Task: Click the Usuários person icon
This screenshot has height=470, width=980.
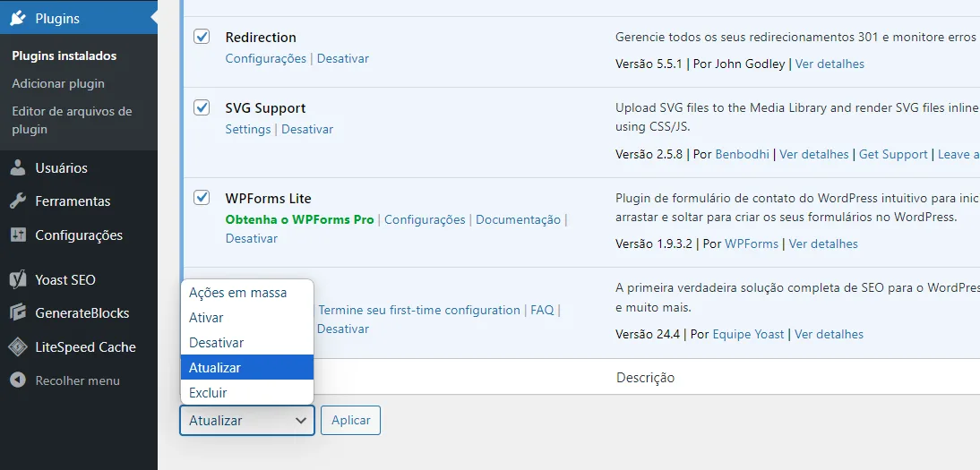Action: point(18,167)
